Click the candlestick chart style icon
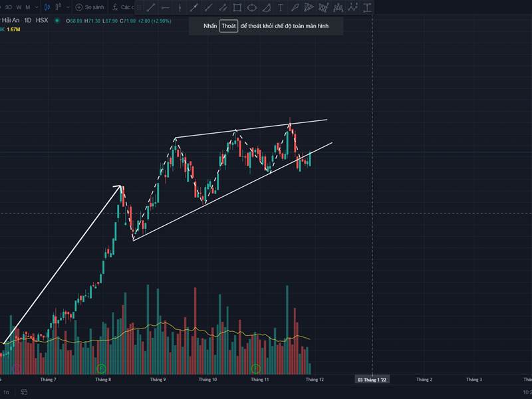532x399 pixels. pos(47,7)
